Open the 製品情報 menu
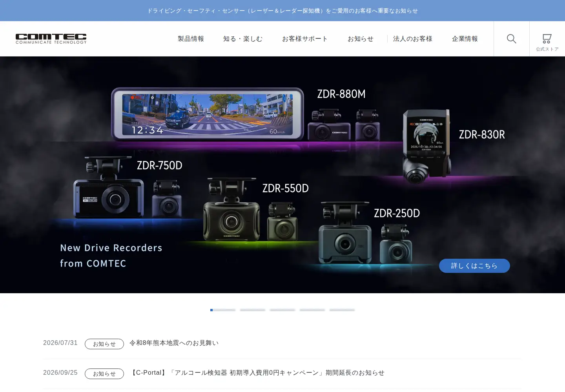This screenshot has width=565, height=392. tap(191, 39)
